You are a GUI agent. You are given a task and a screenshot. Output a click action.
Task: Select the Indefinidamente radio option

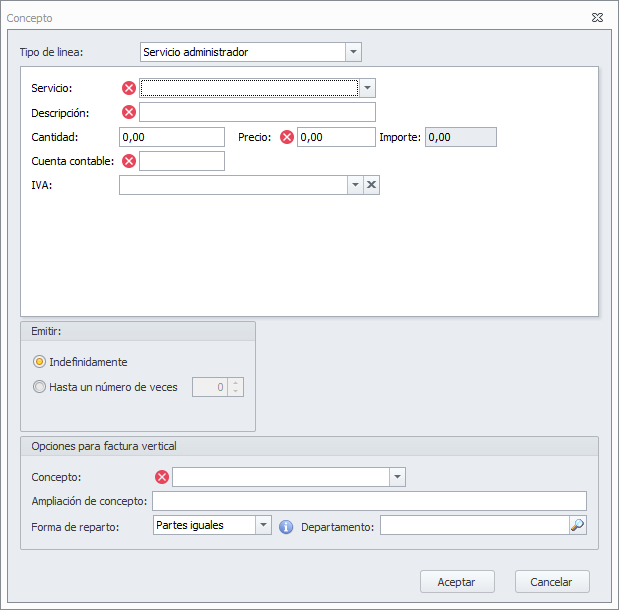click(x=40, y=362)
